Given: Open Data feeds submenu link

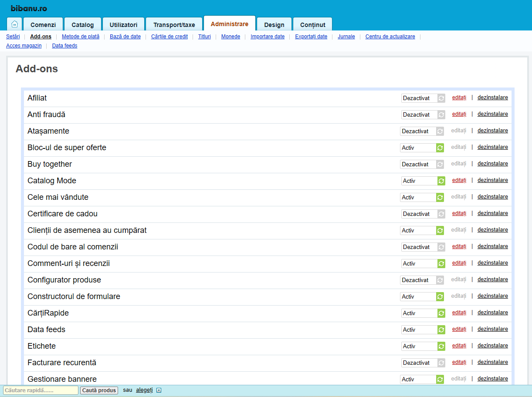Looking at the screenshot, I should pyautogui.click(x=65, y=46).
